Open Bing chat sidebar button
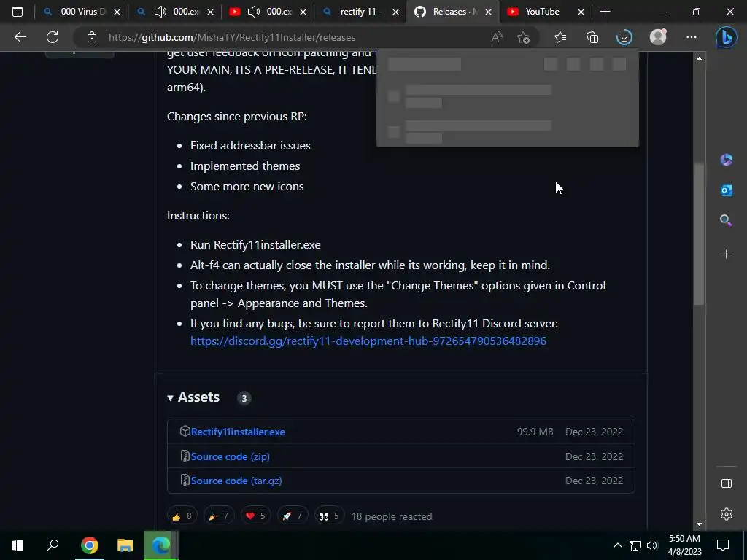Screen dimensions: 747x560 [727, 38]
